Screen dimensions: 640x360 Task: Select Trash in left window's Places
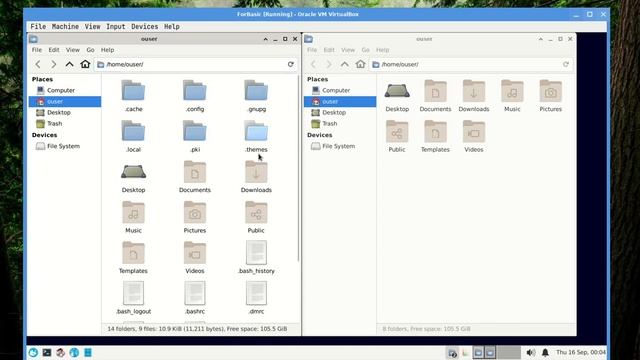[x=64, y=123]
